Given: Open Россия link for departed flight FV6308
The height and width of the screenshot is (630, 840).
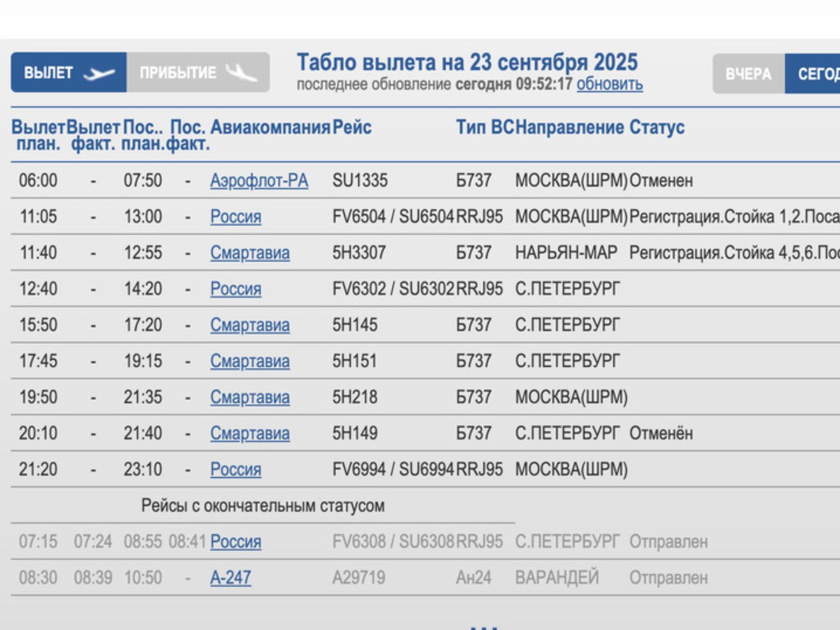Looking at the screenshot, I should pos(235,542).
